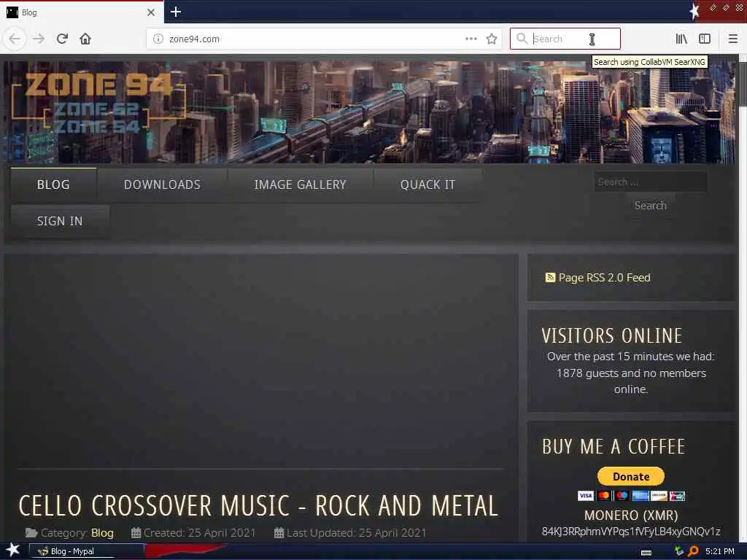This screenshot has height=560, width=747.
Task: Open the IMAGE GALLERY navigation item
Action: (x=300, y=184)
